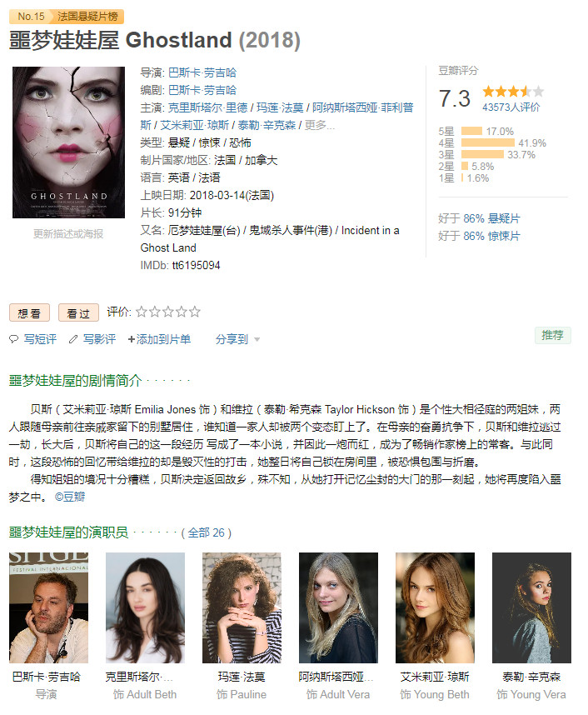
Task: Rate the movie with the first star
Action: point(142,312)
